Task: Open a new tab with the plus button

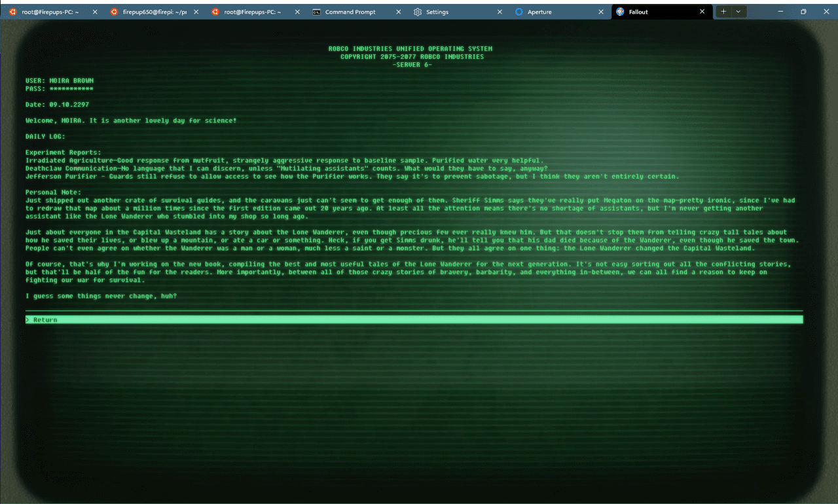Action: pyautogui.click(x=723, y=12)
